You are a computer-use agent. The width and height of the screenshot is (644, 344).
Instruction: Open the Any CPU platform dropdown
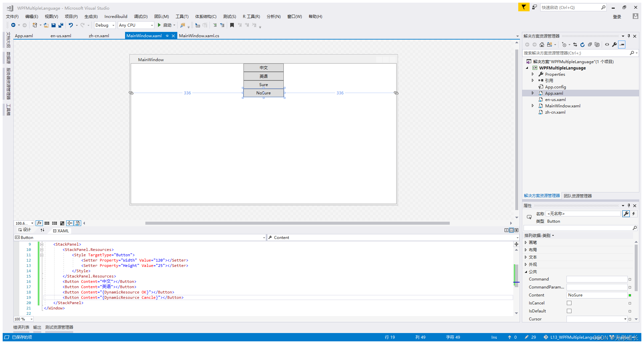click(136, 25)
